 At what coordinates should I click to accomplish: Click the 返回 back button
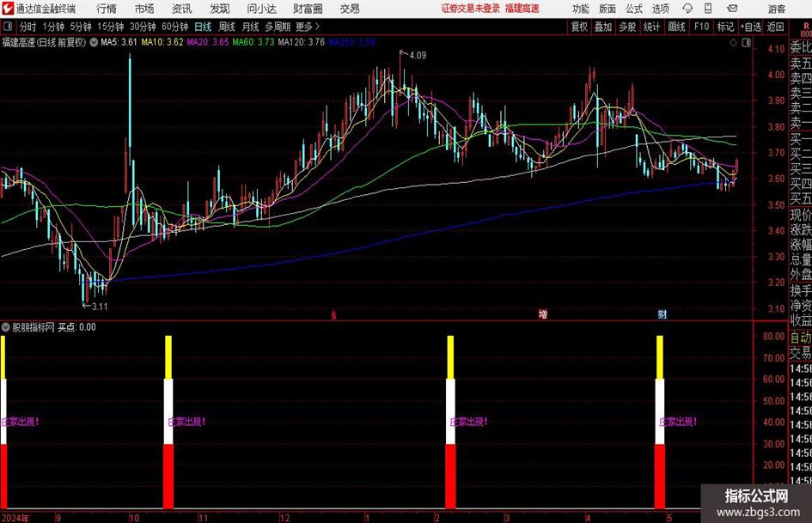(x=775, y=27)
